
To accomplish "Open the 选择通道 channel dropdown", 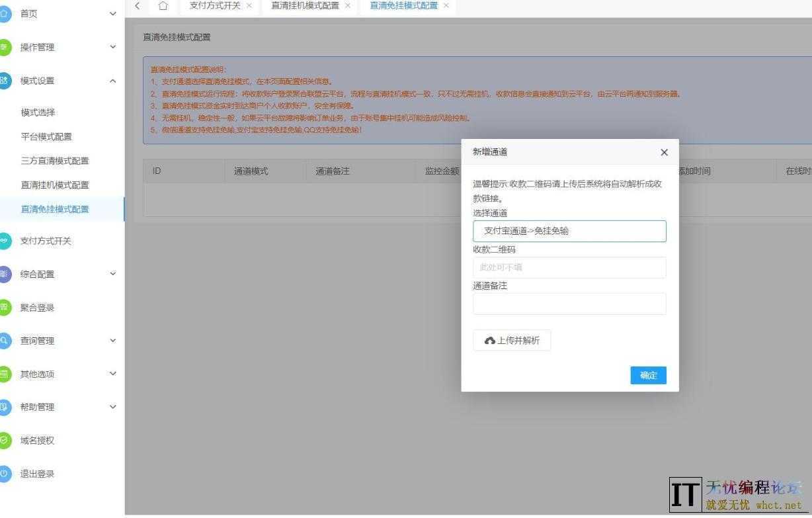I will pyautogui.click(x=569, y=231).
